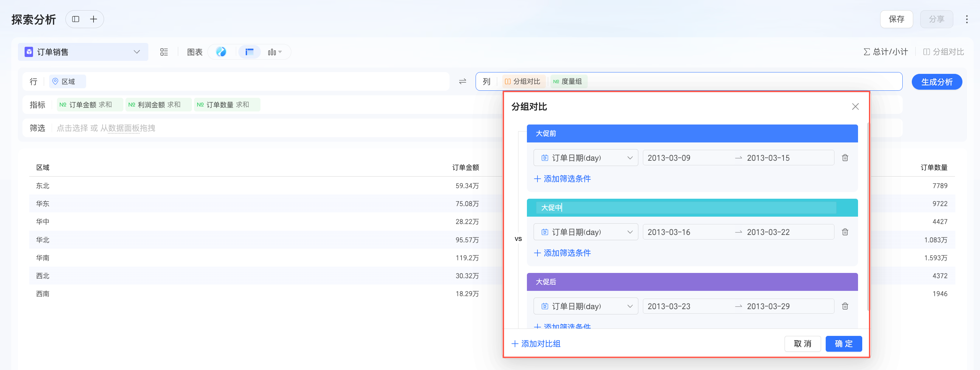Delete the 大促后 date filter
The height and width of the screenshot is (370, 980).
click(845, 306)
